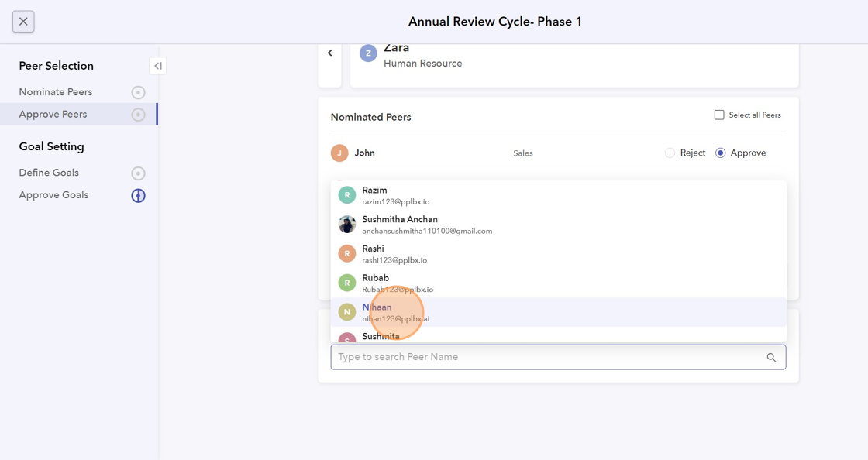Image resolution: width=868 pixels, height=460 pixels.
Task: Open Approve Goals section
Action: 53,195
